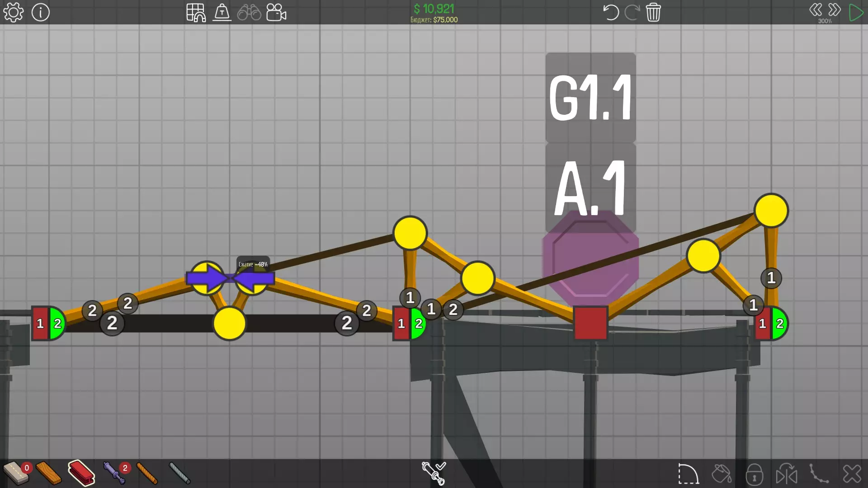This screenshot has width=868, height=488.
Task: Toggle the grid display button
Action: pos(196,13)
